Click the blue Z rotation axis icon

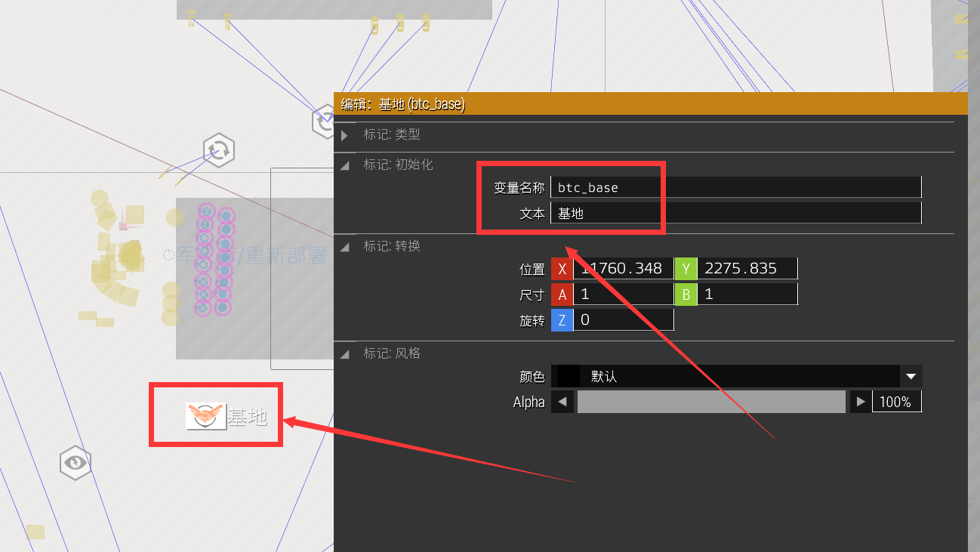[562, 319]
